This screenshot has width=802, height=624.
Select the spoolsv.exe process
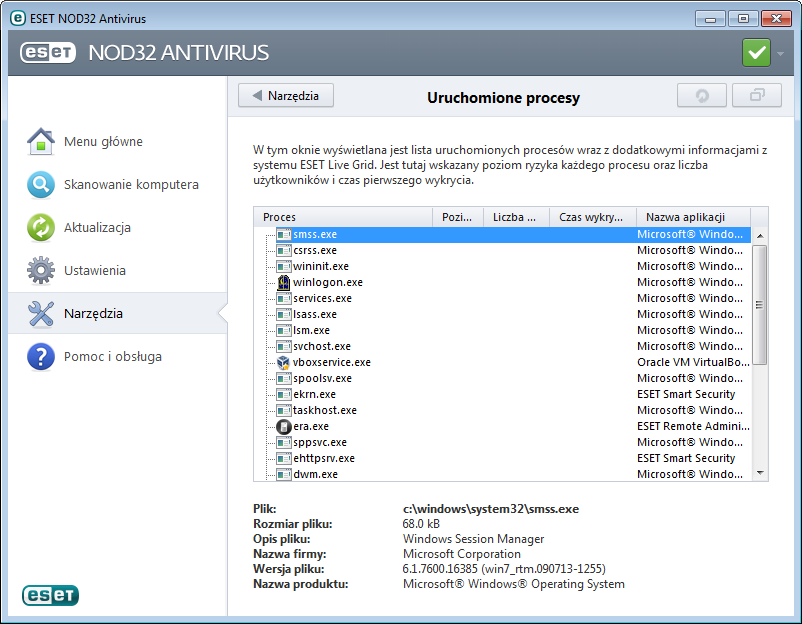pos(502,378)
